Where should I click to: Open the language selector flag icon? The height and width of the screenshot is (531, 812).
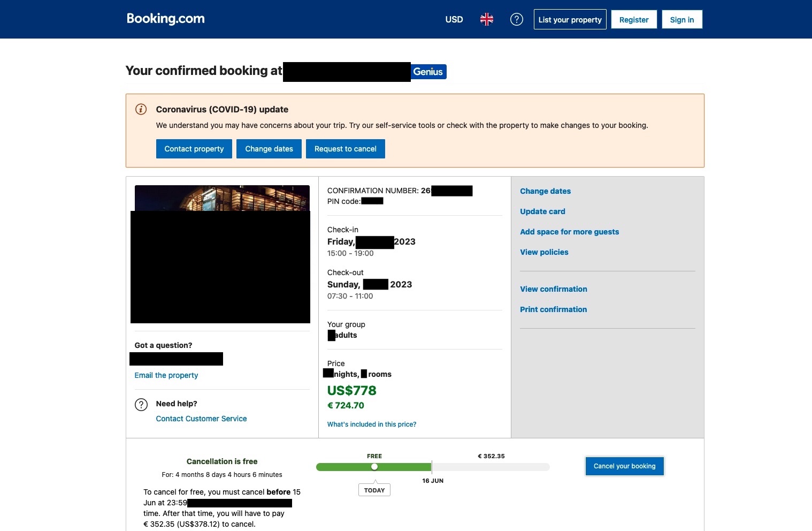coord(487,19)
